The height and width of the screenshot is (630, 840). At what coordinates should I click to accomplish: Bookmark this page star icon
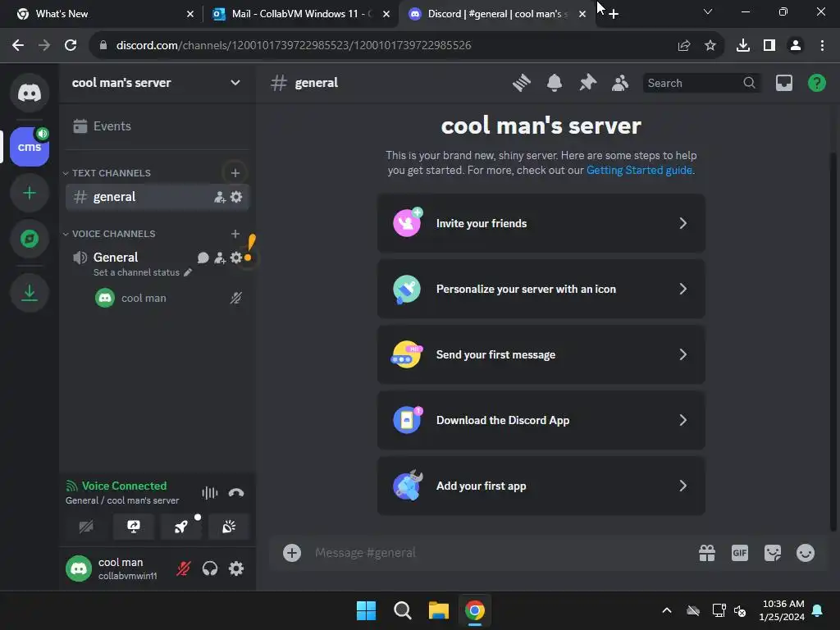(x=710, y=45)
